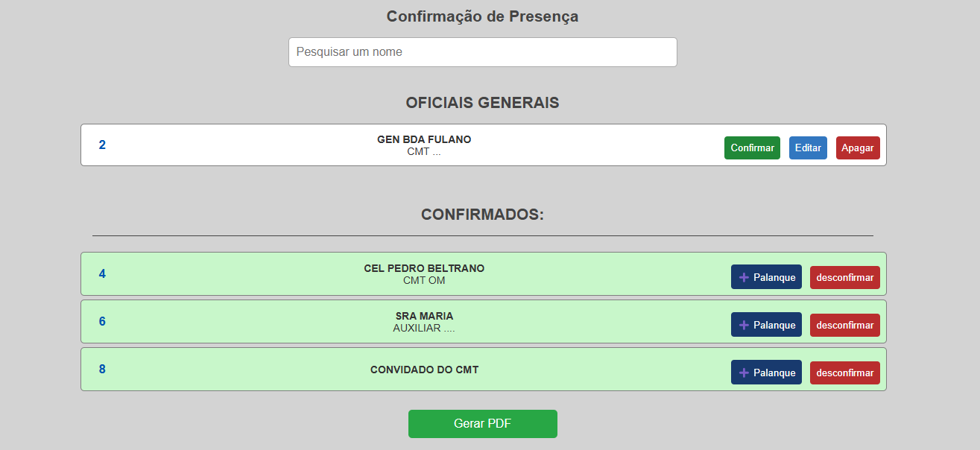Unconfirm the CONVIDADO DO CMT guest
Screen dimensions: 980x450
(x=844, y=373)
